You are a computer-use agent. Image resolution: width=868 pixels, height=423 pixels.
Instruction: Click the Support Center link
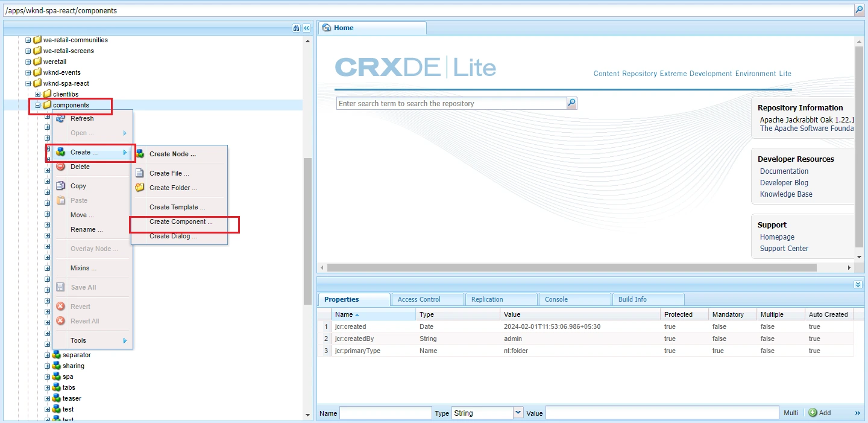point(784,249)
